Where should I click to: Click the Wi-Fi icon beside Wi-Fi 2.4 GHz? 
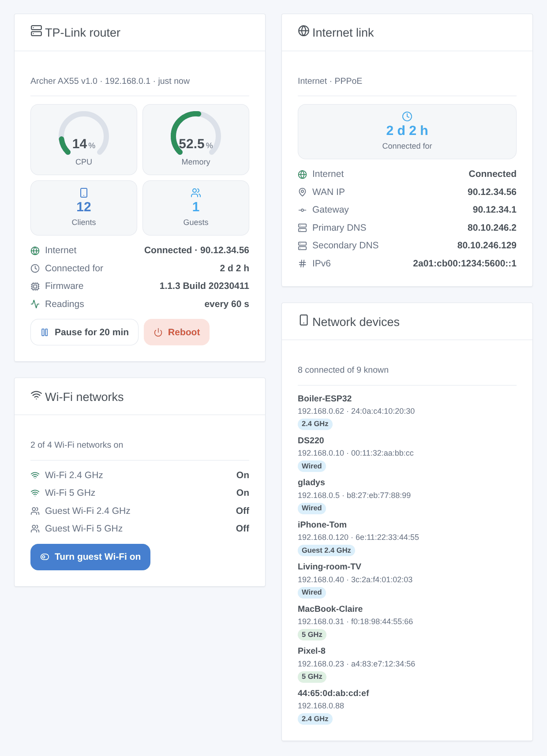click(35, 475)
